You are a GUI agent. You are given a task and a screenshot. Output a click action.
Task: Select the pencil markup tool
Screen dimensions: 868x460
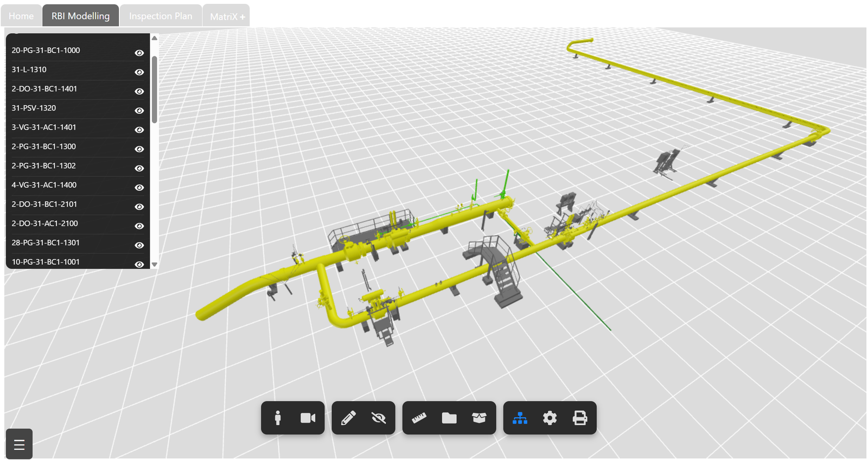pos(348,418)
